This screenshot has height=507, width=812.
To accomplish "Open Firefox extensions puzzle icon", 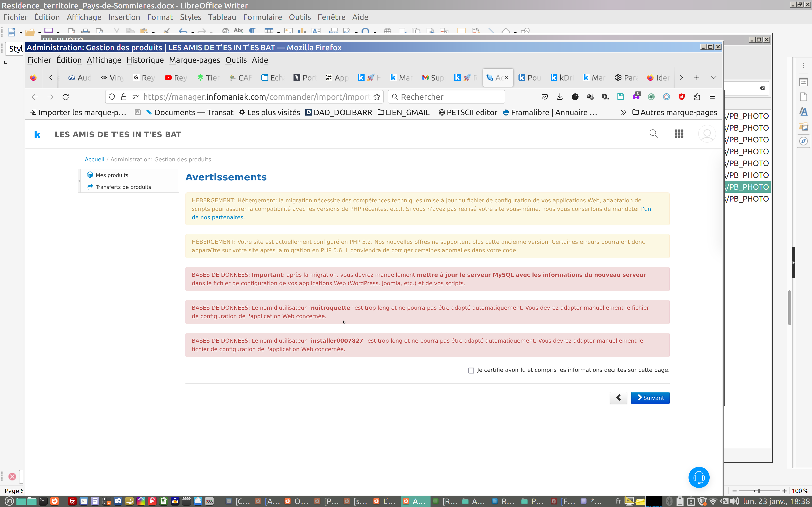I will point(697,97).
